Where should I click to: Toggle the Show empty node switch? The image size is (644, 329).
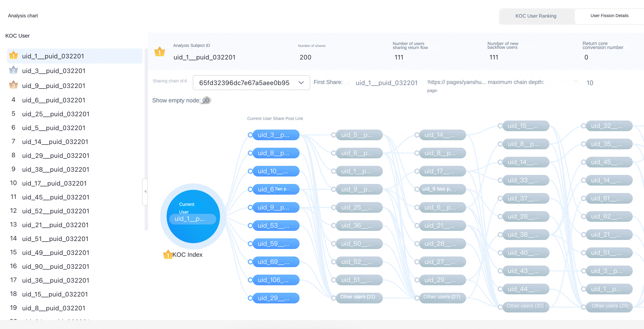[206, 101]
